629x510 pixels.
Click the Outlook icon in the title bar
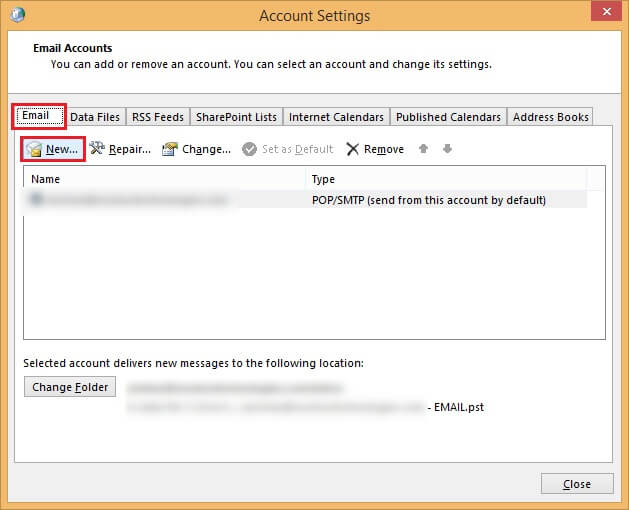(x=17, y=15)
